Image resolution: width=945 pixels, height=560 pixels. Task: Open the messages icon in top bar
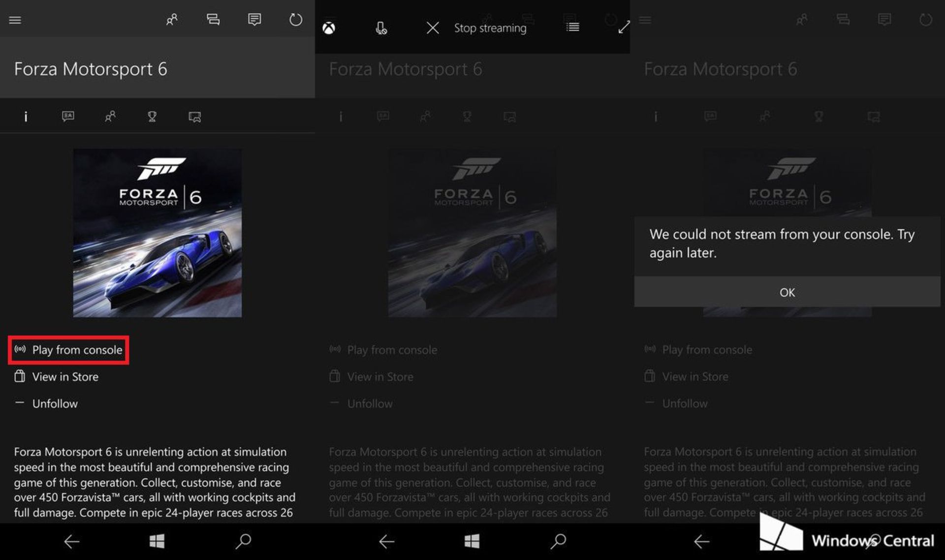pyautogui.click(x=254, y=20)
